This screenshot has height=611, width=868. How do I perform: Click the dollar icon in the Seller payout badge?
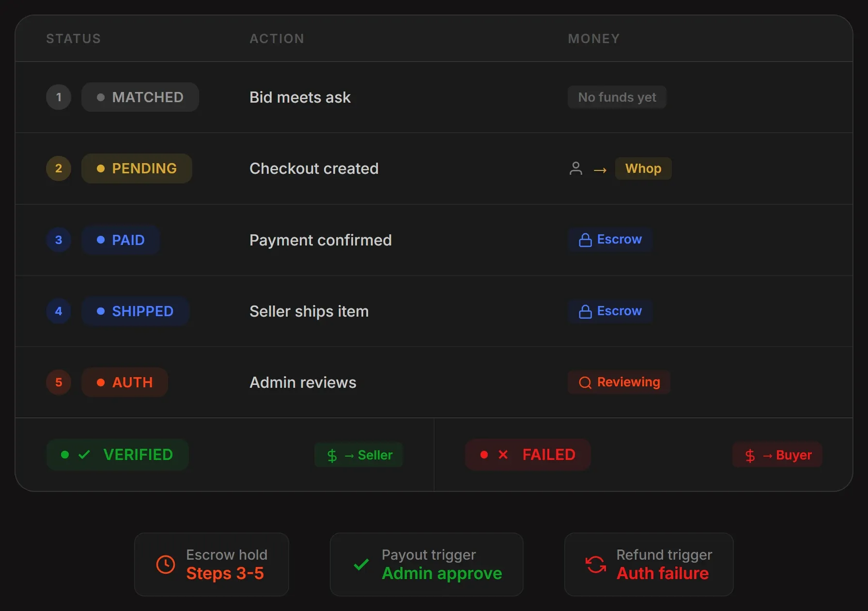[332, 455]
